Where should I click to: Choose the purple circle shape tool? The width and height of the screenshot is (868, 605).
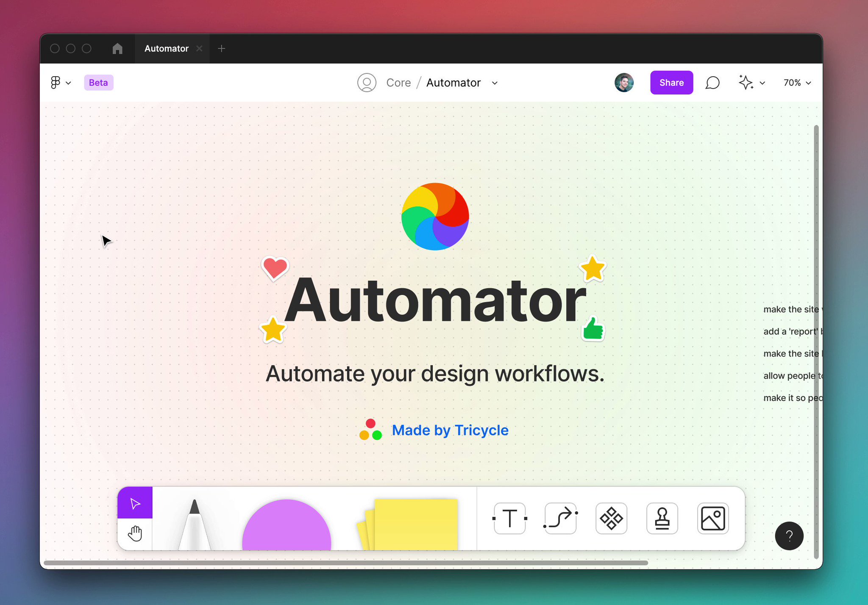pos(287,525)
